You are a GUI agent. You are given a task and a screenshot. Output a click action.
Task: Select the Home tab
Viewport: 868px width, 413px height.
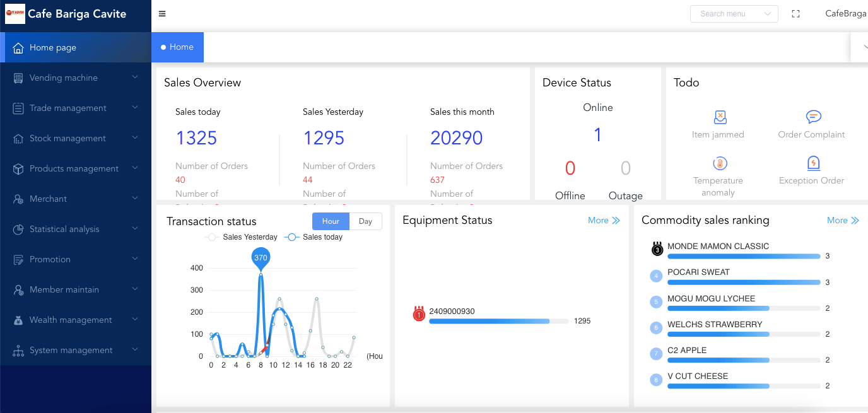(177, 47)
